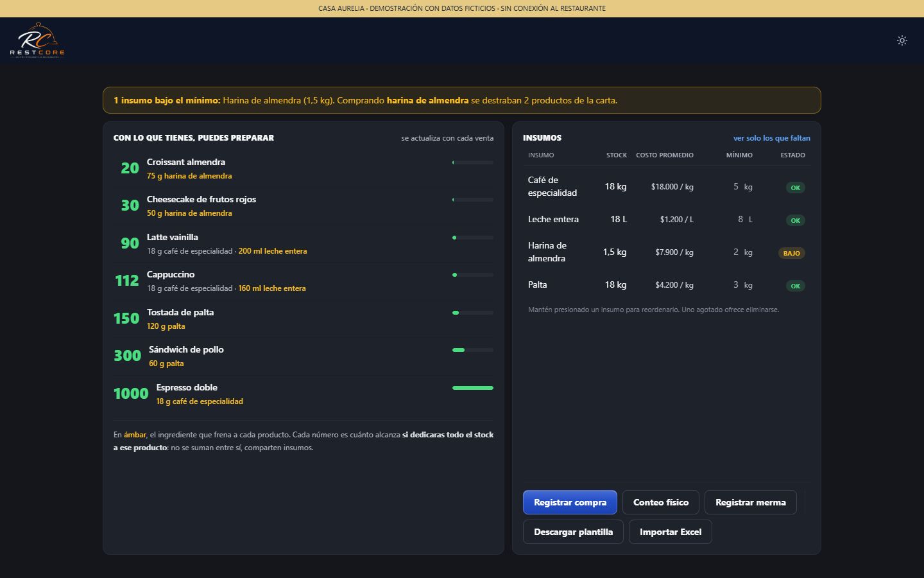Click the INSUMO column header
924x578 pixels.
(541, 155)
